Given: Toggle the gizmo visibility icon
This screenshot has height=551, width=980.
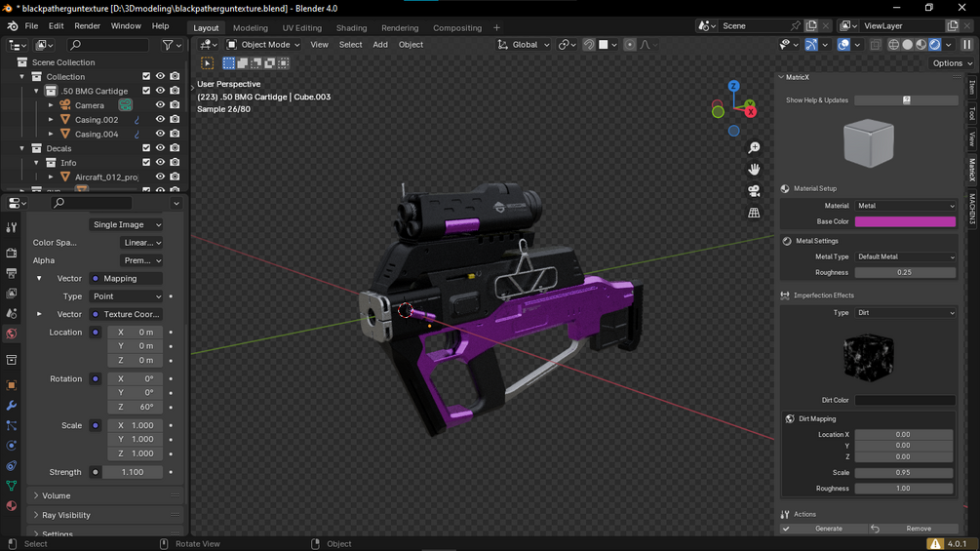Looking at the screenshot, I should tap(810, 44).
